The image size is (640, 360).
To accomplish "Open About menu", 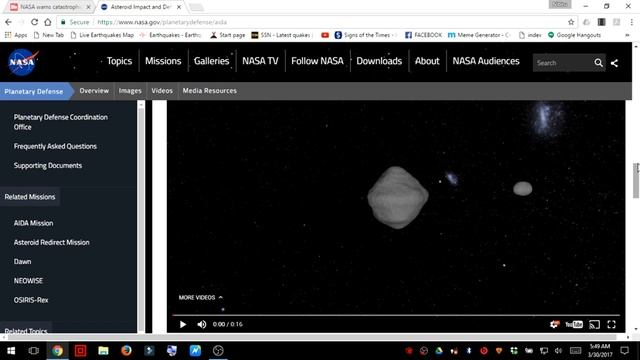I will tap(427, 61).
